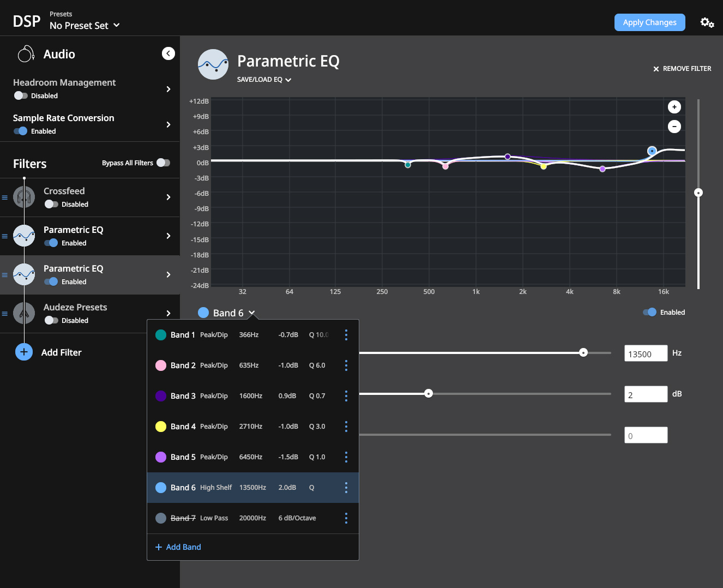Image resolution: width=723 pixels, height=588 pixels.
Task: Click the gain dB input field
Action: [646, 394]
